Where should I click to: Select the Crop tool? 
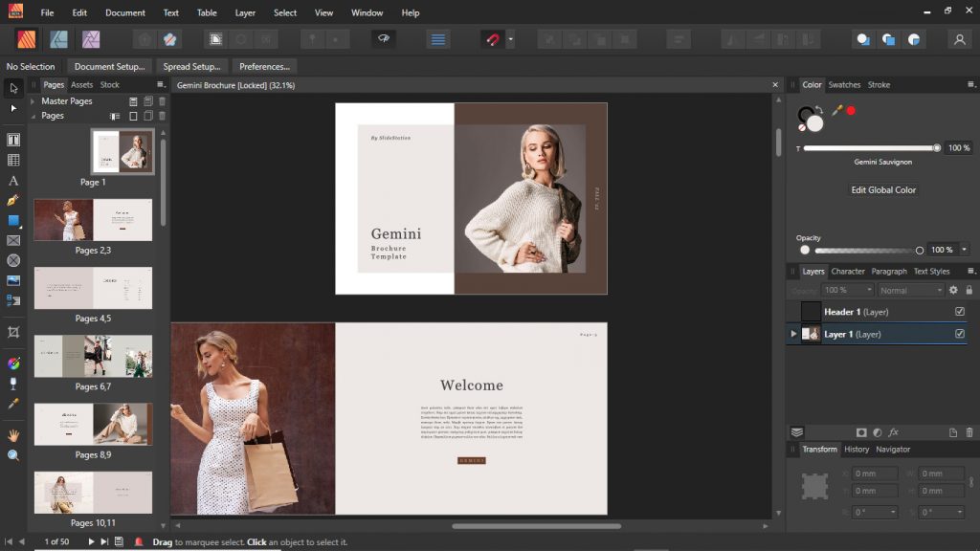13,332
